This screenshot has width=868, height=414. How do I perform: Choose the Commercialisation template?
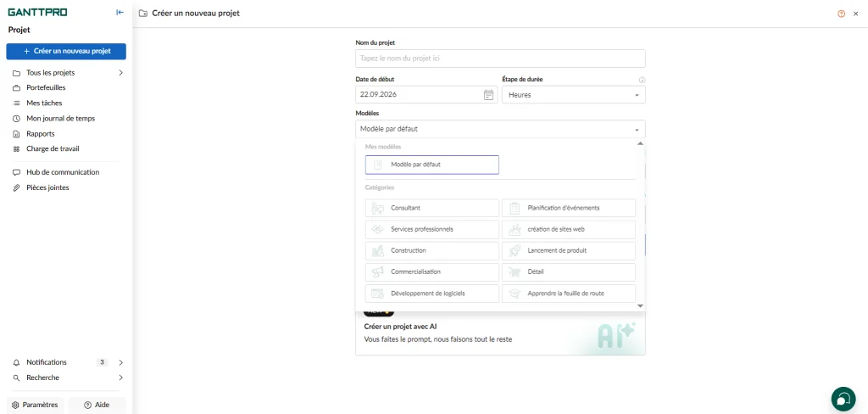coord(432,272)
